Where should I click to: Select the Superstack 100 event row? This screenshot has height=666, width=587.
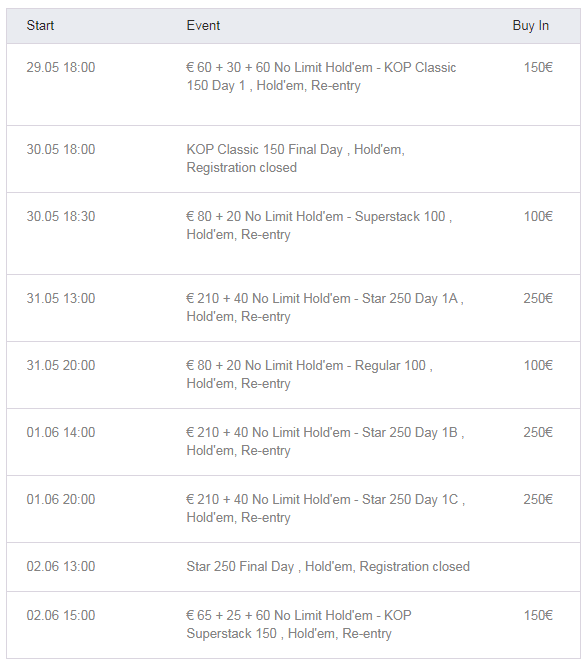[x=294, y=234]
